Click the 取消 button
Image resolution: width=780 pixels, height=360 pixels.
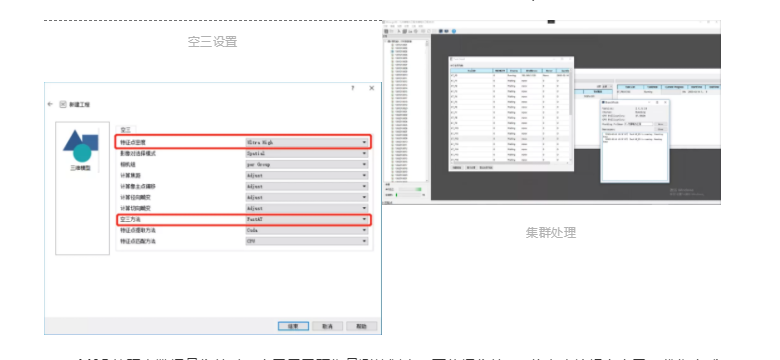[x=327, y=327]
